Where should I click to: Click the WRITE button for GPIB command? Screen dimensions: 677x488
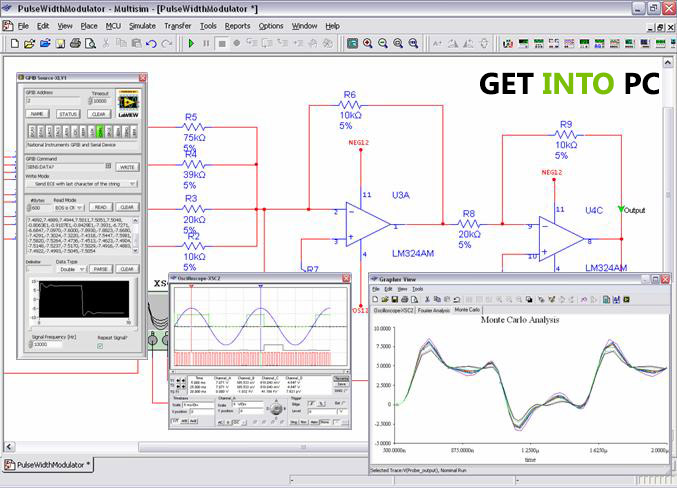click(x=127, y=167)
